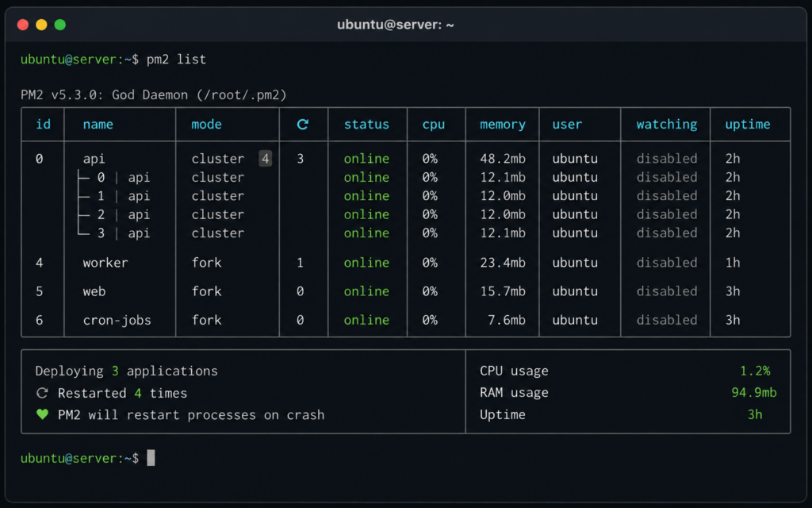Screen dimensions: 812x508
Task: Click the terminal cursor block at prompt
Action: [x=151, y=458]
